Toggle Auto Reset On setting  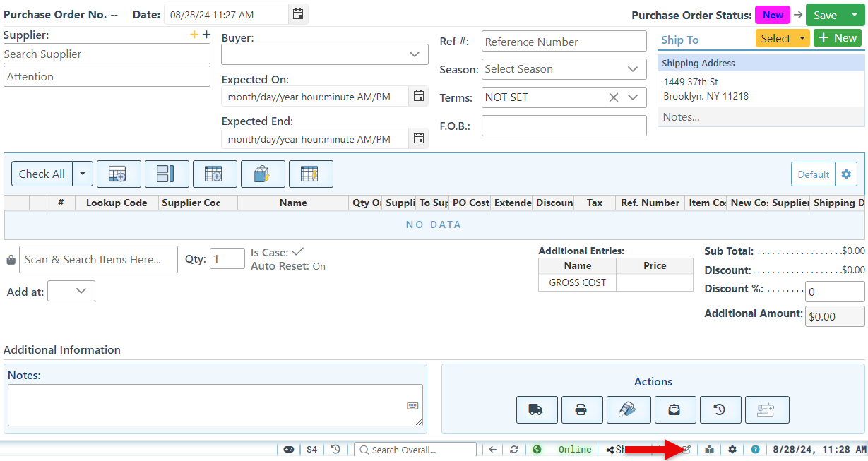point(319,266)
